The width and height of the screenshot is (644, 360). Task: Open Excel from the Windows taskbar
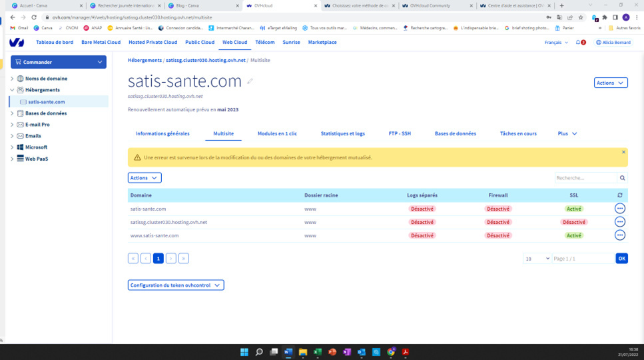click(x=318, y=352)
